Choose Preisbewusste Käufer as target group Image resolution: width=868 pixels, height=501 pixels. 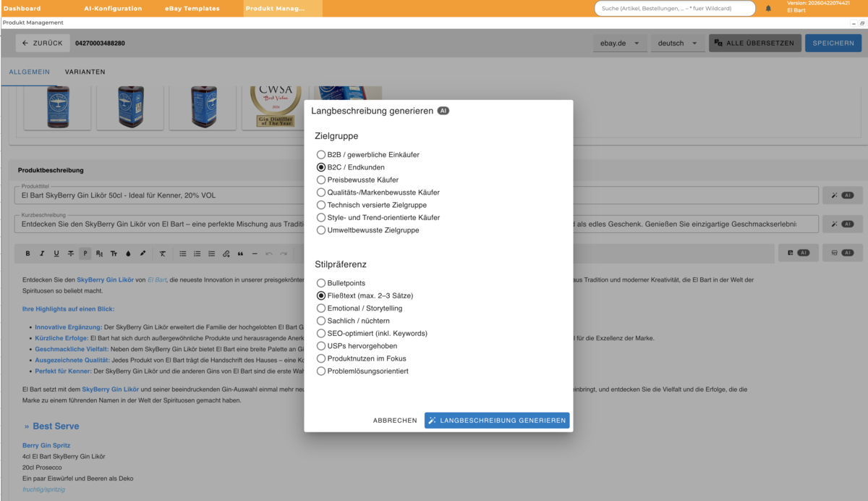point(321,180)
